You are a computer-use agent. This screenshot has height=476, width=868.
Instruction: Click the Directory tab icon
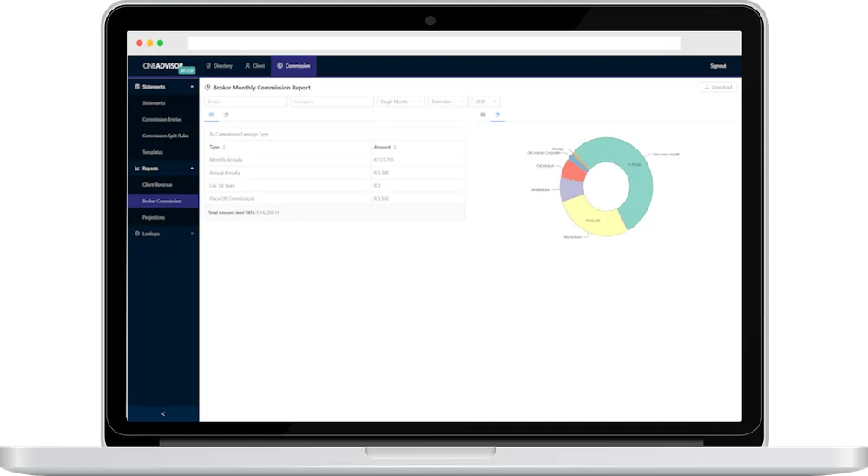click(208, 65)
